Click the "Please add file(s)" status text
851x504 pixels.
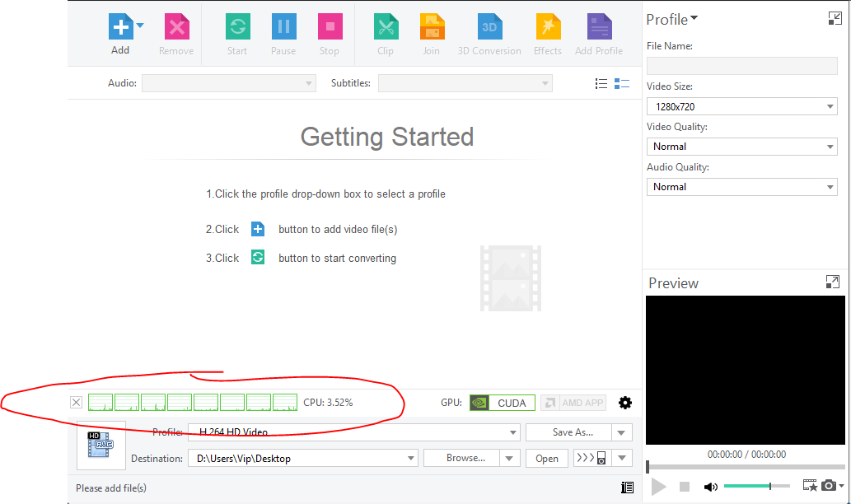click(111, 488)
